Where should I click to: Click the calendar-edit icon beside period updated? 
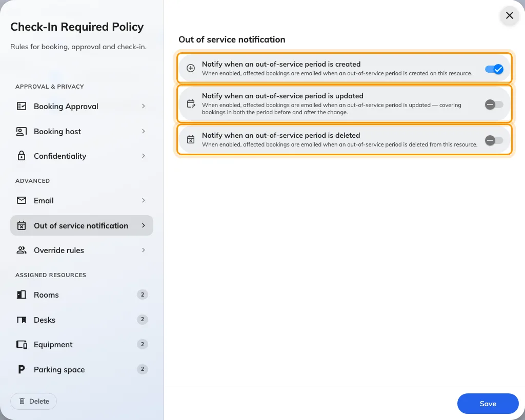click(191, 103)
